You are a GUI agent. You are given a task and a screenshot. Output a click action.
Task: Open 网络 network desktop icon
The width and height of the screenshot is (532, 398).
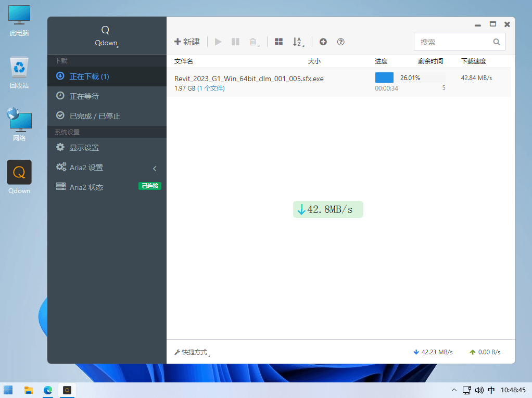click(x=19, y=124)
